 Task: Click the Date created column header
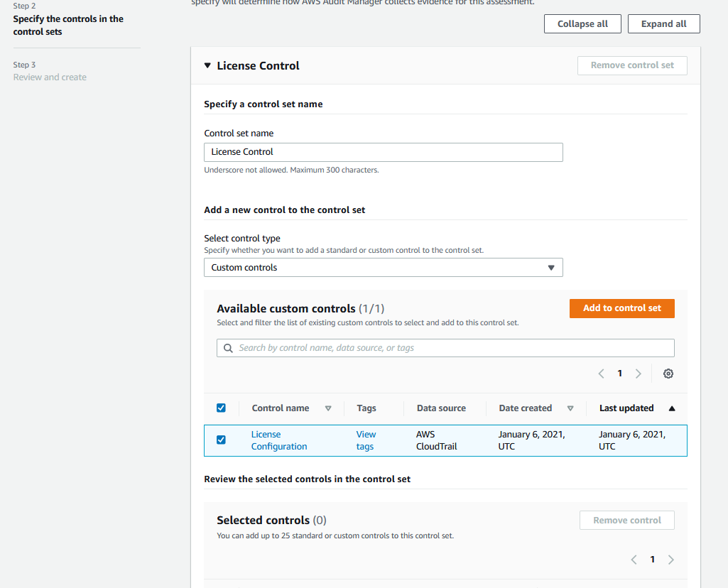tap(525, 408)
